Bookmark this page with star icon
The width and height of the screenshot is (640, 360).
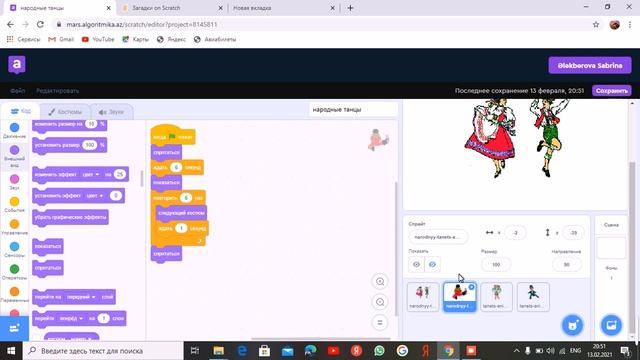point(596,24)
